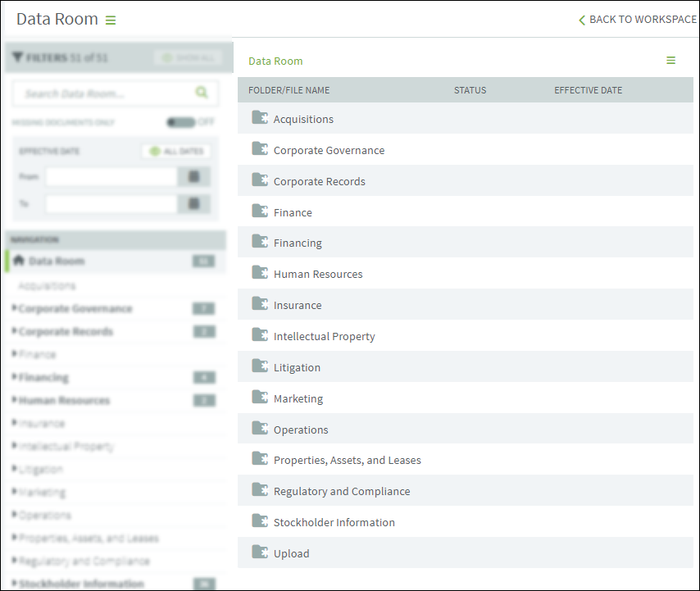Open the To date calendar icon
Screen dimensions: 700x591
tap(193, 204)
